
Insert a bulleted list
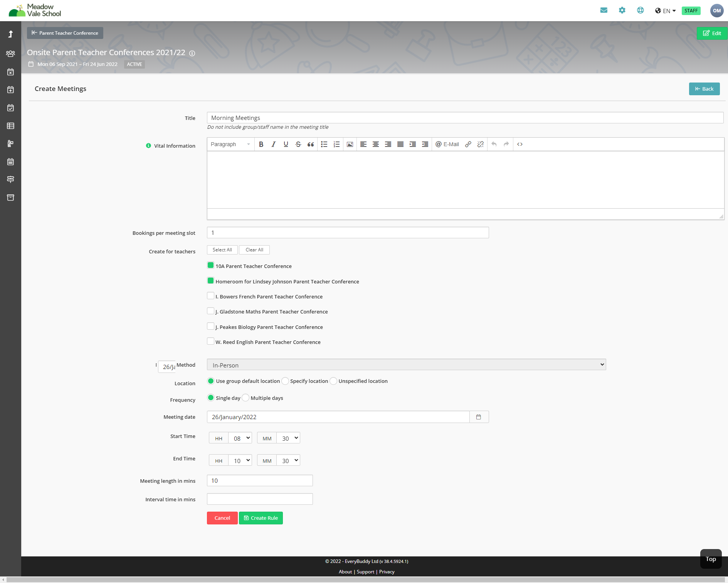[324, 144]
